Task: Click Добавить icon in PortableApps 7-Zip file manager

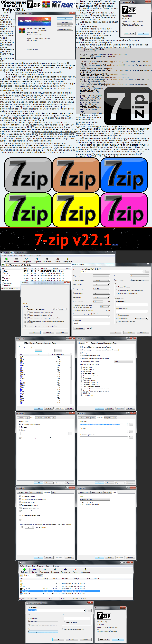Action: point(6,259)
